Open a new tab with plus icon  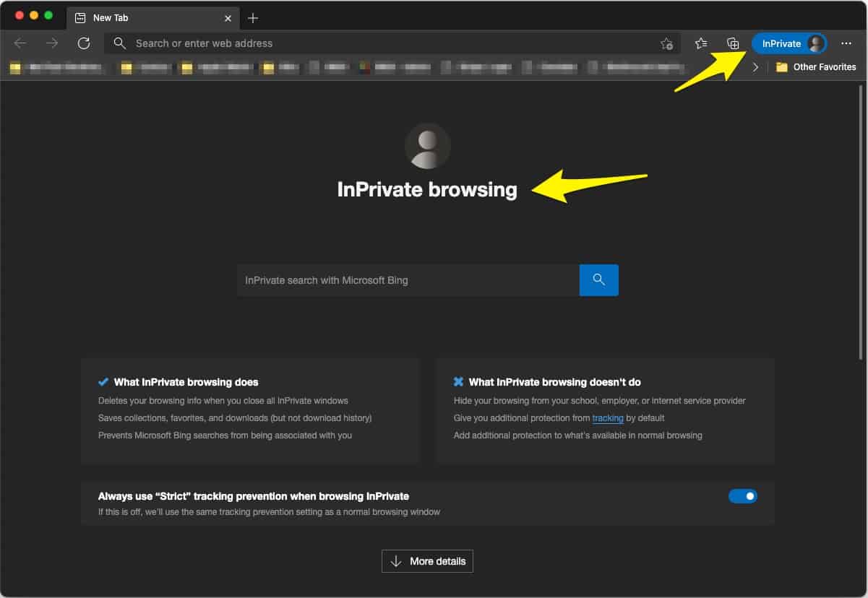[253, 18]
